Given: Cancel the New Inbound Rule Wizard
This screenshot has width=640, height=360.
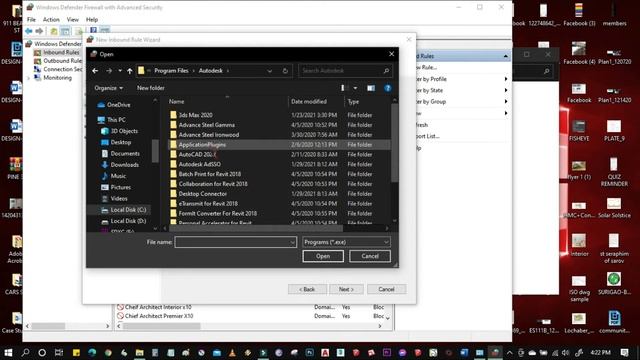Looking at the screenshot, I should click(386, 289).
